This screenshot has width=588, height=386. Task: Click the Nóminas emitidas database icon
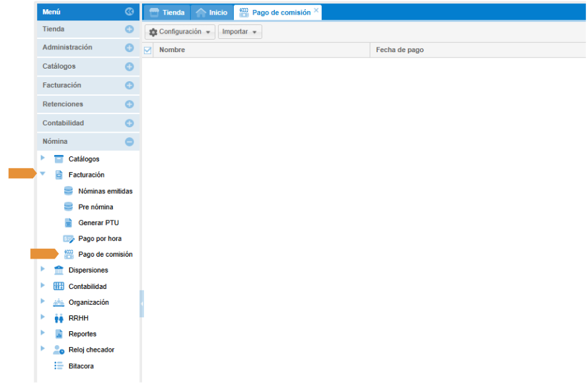coord(68,191)
